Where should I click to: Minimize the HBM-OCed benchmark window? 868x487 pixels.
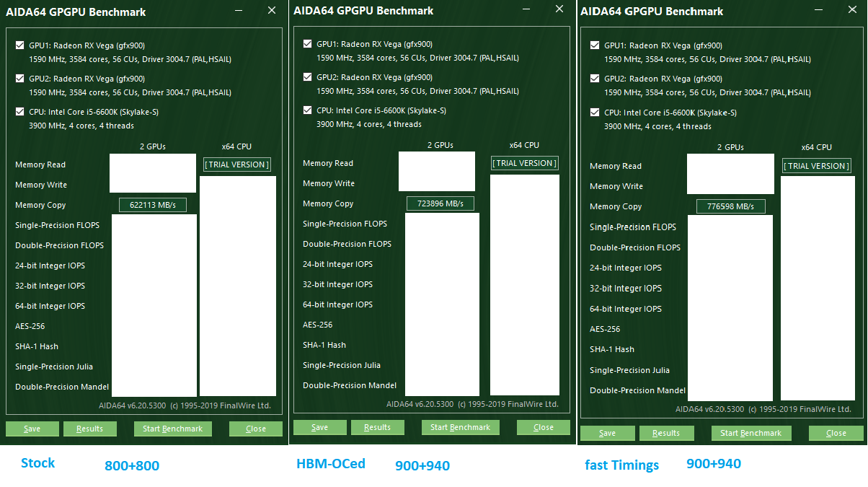coord(527,9)
